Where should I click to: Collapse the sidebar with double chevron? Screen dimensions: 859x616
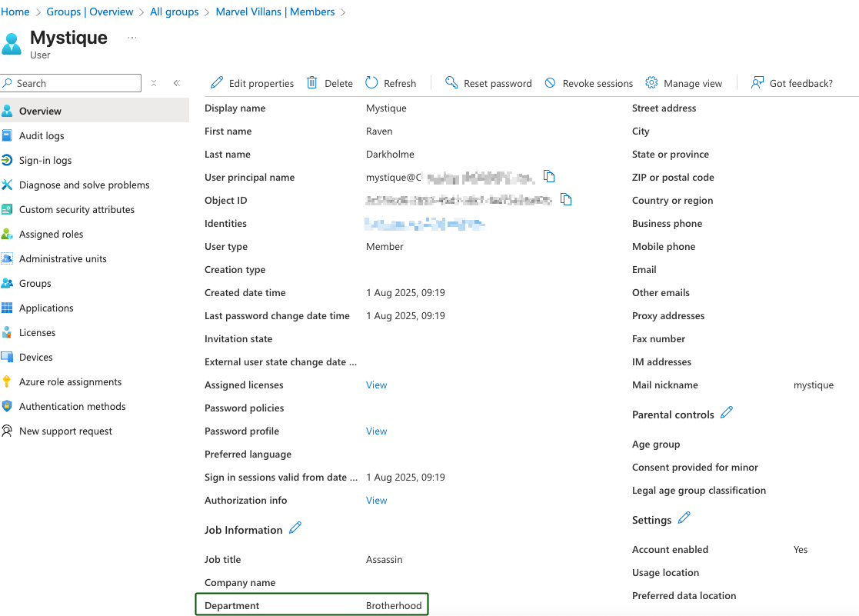coord(176,83)
